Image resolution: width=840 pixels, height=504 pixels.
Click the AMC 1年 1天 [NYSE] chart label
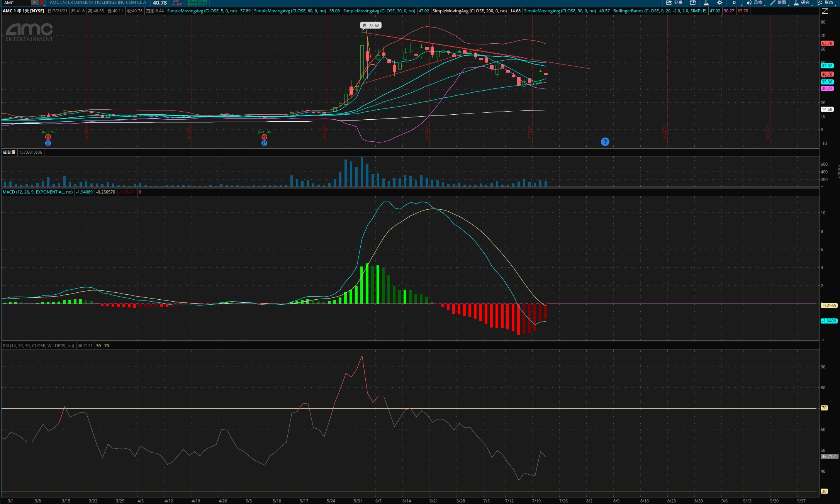tap(24, 11)
